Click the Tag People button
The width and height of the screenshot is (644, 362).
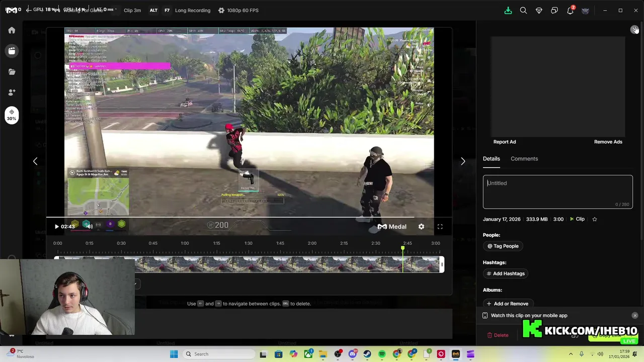point(503,246)
